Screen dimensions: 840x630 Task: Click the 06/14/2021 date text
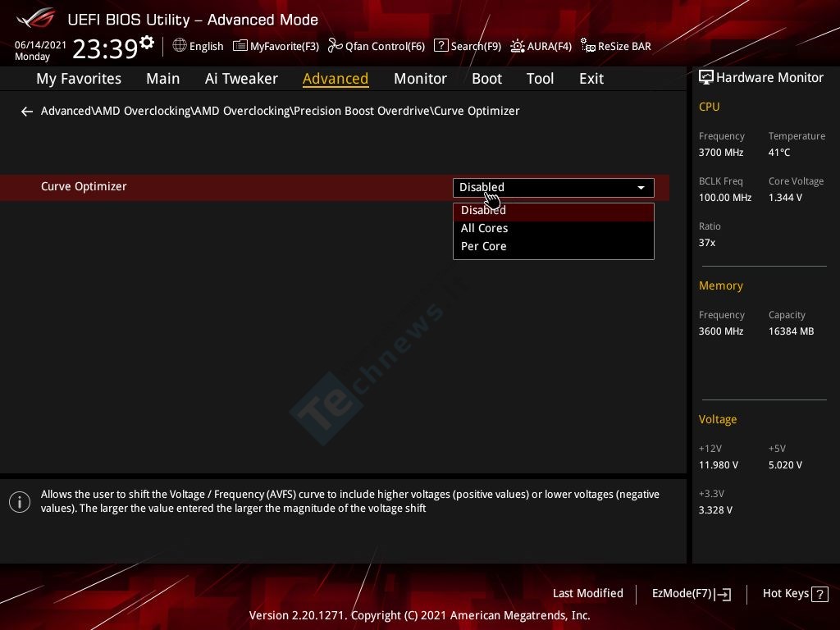pos(40,45)
